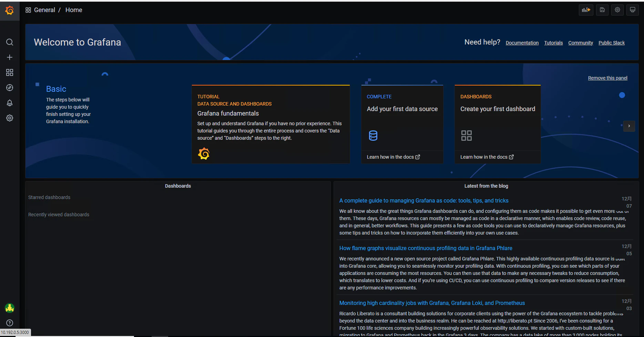Click the Grafana logo in the sidebar
This screenshot has width=644, height=337.
coord(10,11)
